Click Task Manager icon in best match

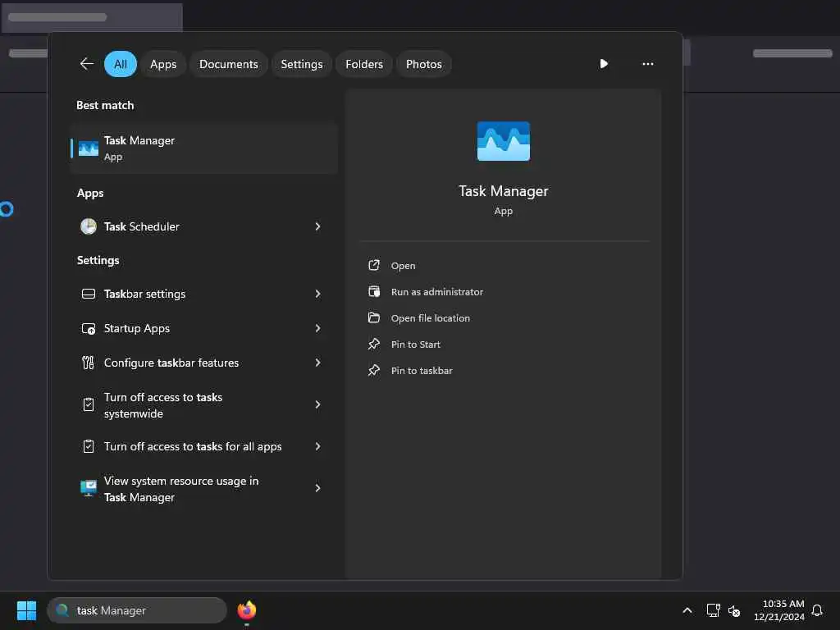[x=89, y=148]
